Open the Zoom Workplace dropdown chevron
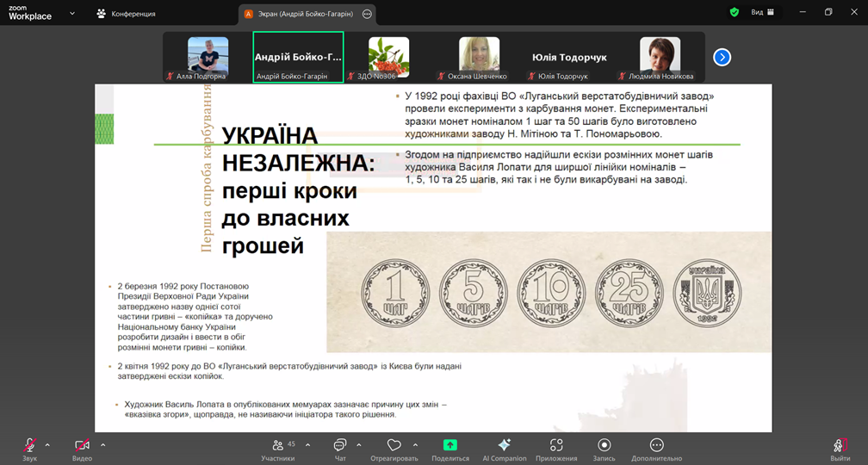 point(71,14)
